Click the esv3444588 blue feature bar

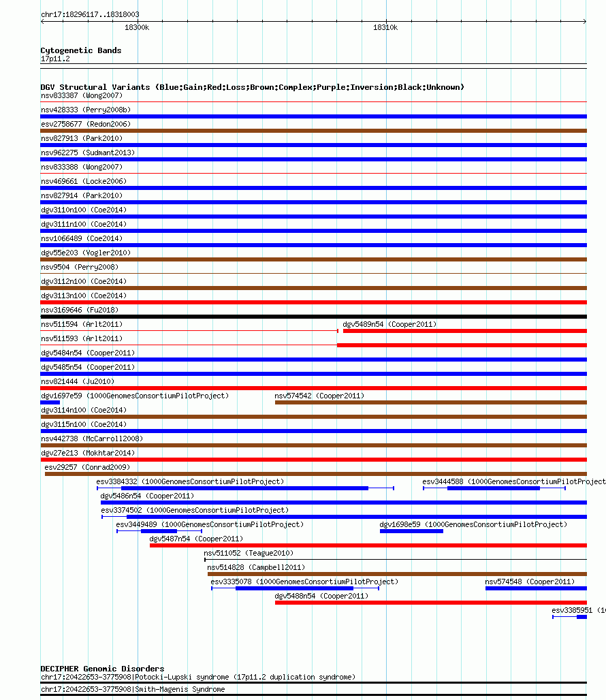pyautogui.click(x=494, y=488)
